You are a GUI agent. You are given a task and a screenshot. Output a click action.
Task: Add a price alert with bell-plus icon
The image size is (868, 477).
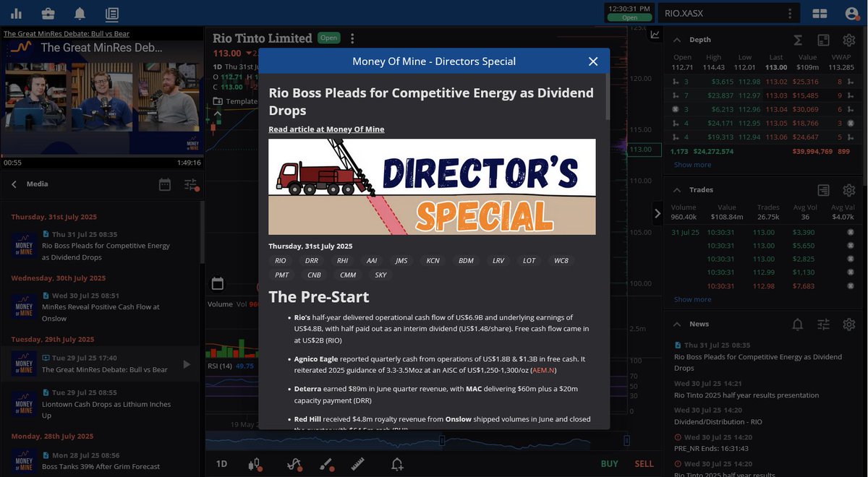click(396, 464)
